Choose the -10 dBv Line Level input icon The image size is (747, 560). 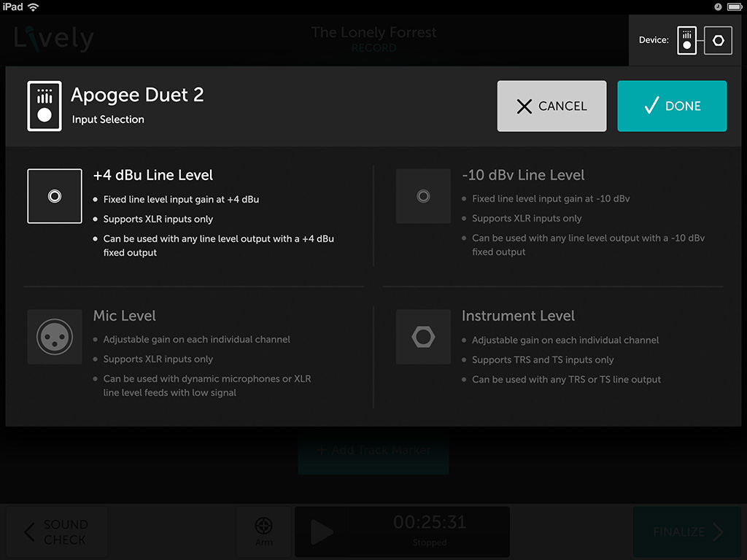423,196
